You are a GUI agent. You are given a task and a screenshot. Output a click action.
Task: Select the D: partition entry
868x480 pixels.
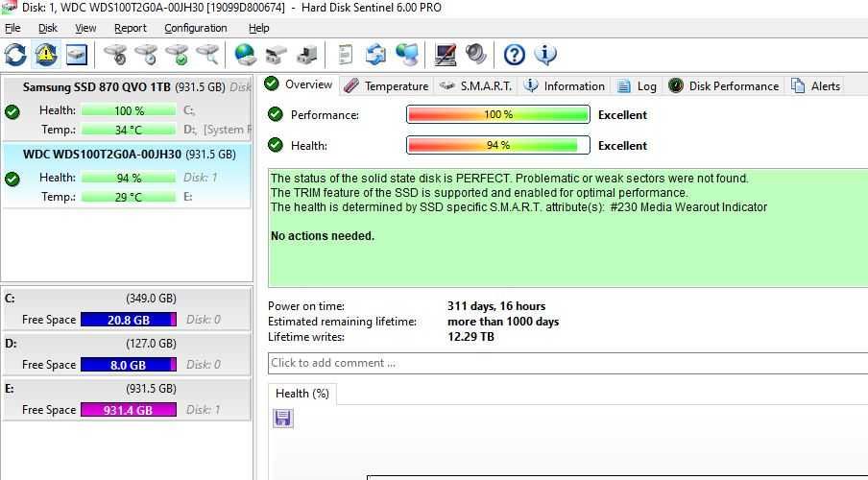128,354
